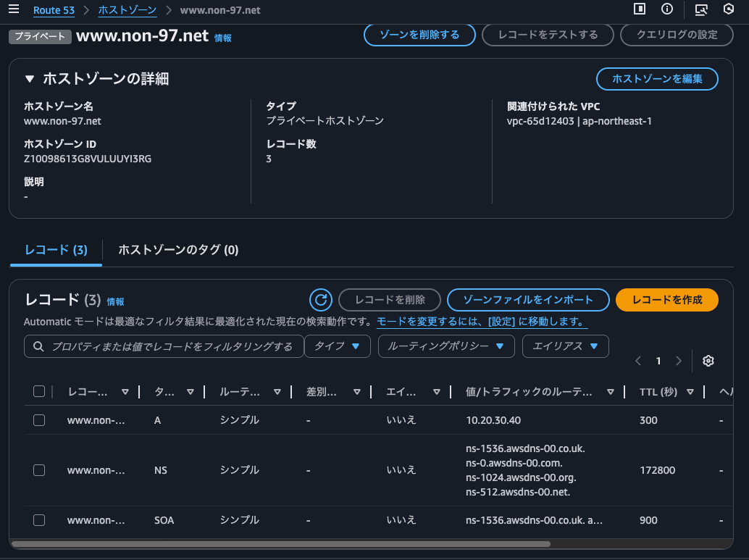Open the タイプ filter dropdown

pos(338,346)
